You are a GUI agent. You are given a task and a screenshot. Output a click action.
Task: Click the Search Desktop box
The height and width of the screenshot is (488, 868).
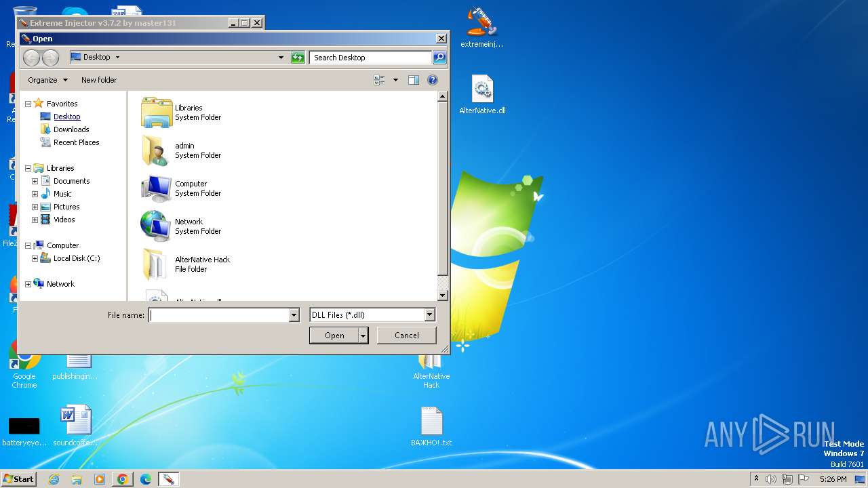coord(371,58)
